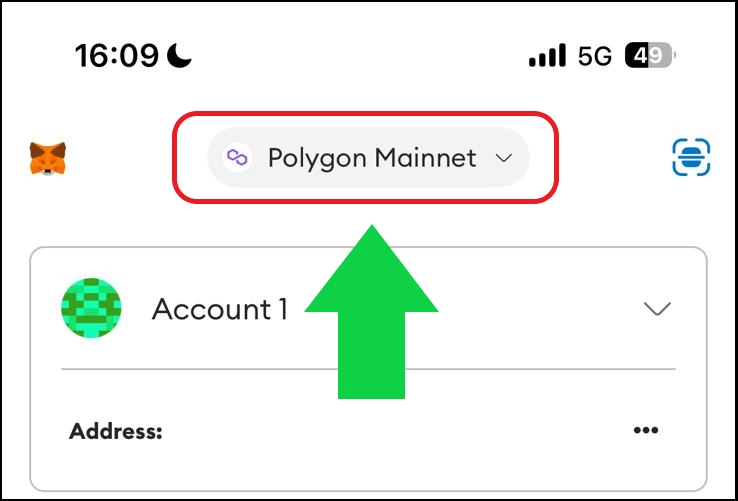The height and width of the screenshot is (501, 738).
Task: Click the purple Polygon network logo
Action: coord(237,158)
